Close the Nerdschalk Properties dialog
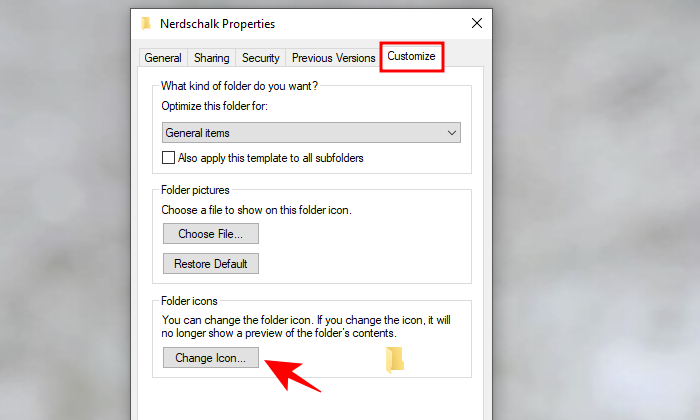Viewport: 700px width, 420px height. click(x=477, y=23)
